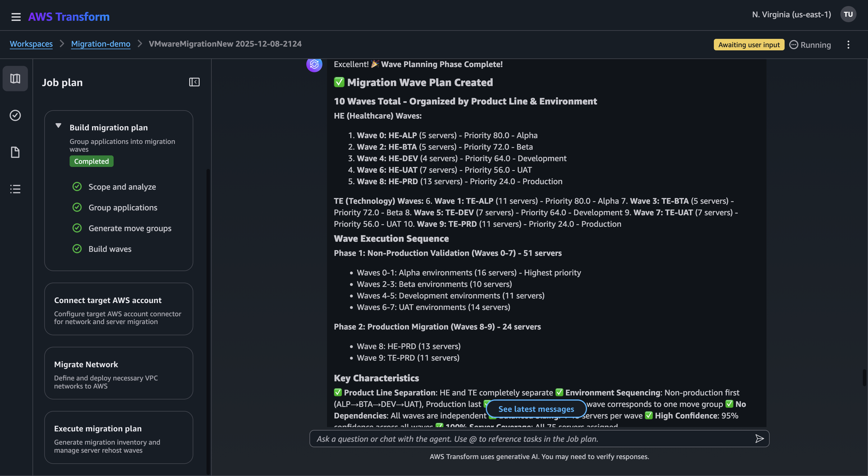Click the Awaiting user input badge
This screenshot has height=476, width=868.
coord(748,44)
